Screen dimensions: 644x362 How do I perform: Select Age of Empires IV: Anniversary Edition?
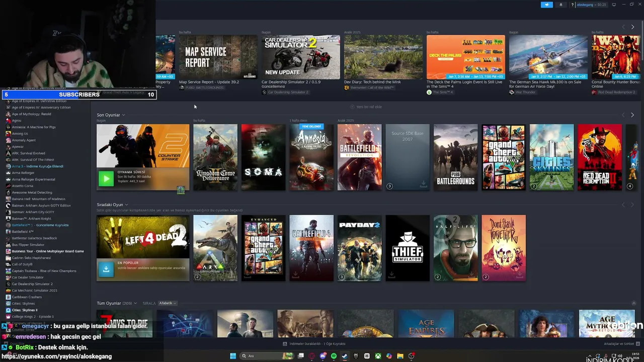[x=41, y=108]
